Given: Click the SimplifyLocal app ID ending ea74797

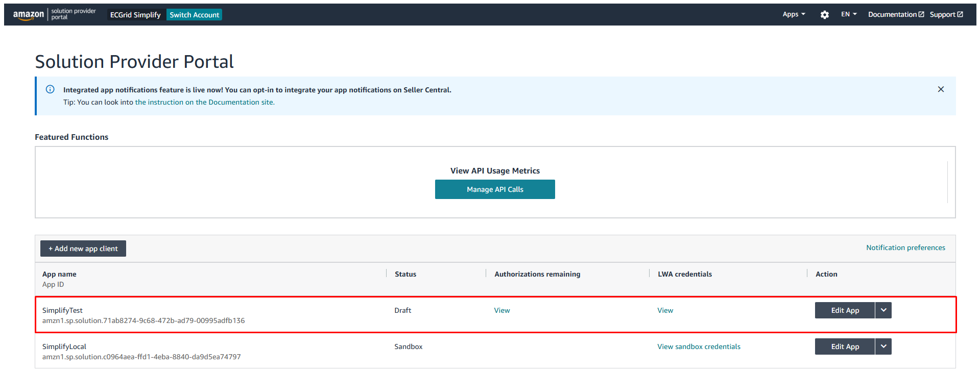Looking at the screenshot, I should click(141, 357).
